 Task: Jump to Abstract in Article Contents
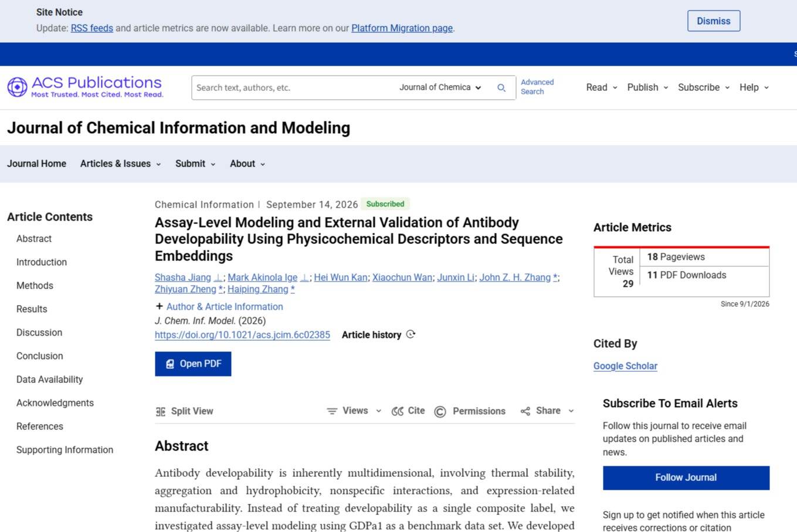pos(34,239)
